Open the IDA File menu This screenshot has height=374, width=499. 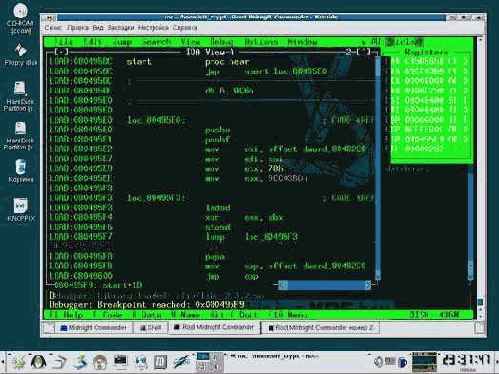pos(63,42)
